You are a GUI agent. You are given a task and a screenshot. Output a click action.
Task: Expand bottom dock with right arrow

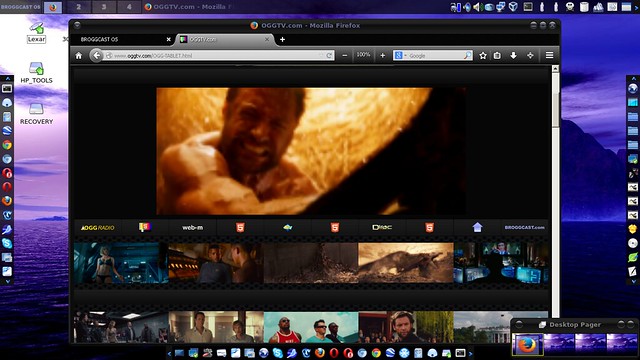tap(471, 353)
